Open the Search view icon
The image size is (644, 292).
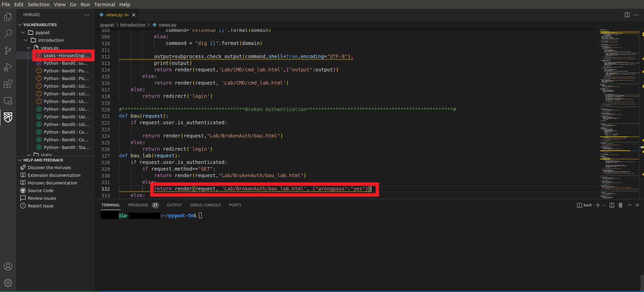8,34
